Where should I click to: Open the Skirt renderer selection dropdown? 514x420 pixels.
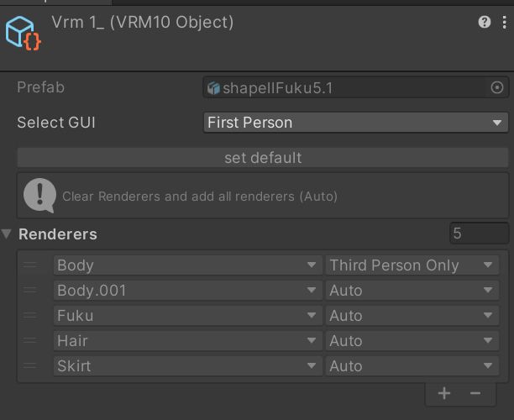tap(186, 366)
